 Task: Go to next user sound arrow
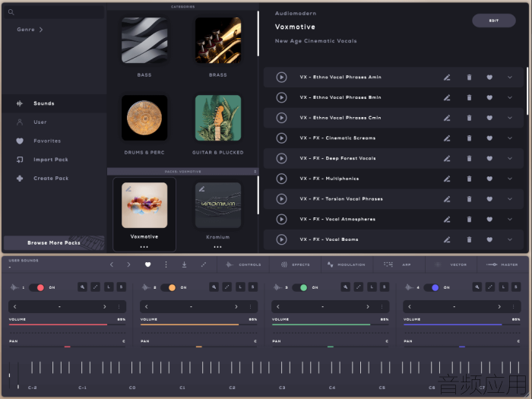pos(128,264)
